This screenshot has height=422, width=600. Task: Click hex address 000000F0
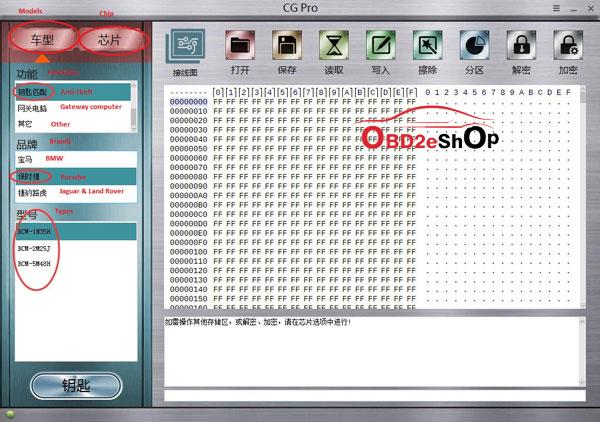[189, 243]
